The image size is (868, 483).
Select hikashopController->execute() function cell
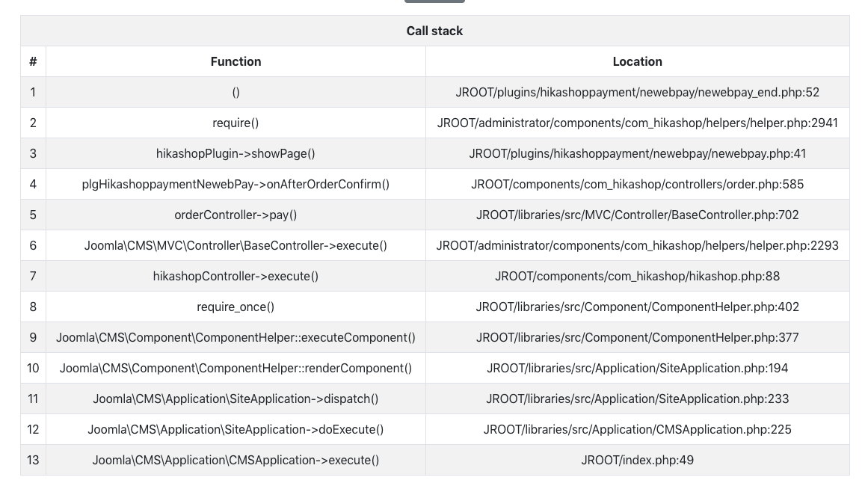click(236, 277)
